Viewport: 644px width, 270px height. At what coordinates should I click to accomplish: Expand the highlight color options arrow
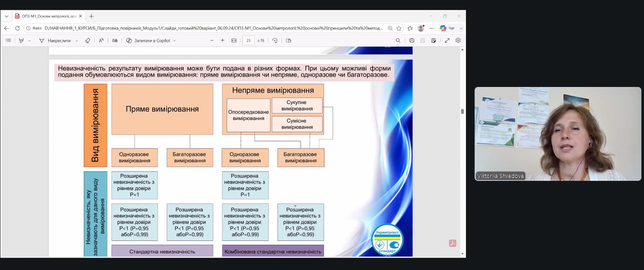click(29, 41)
